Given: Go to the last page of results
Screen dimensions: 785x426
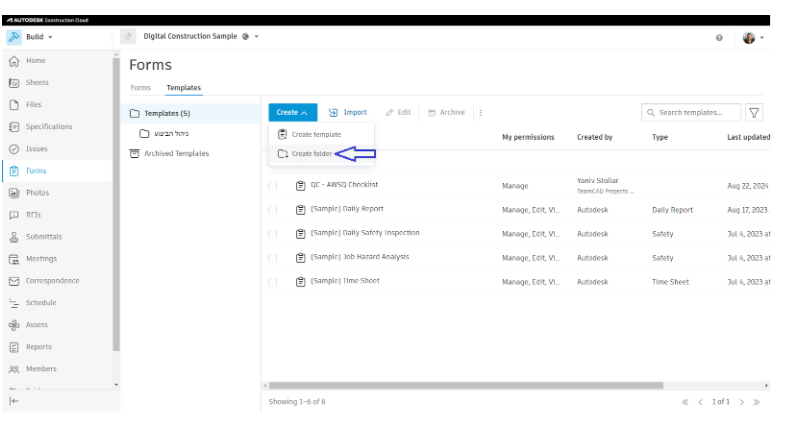Looking at the screenshot, I should click(x=756, y=402).
